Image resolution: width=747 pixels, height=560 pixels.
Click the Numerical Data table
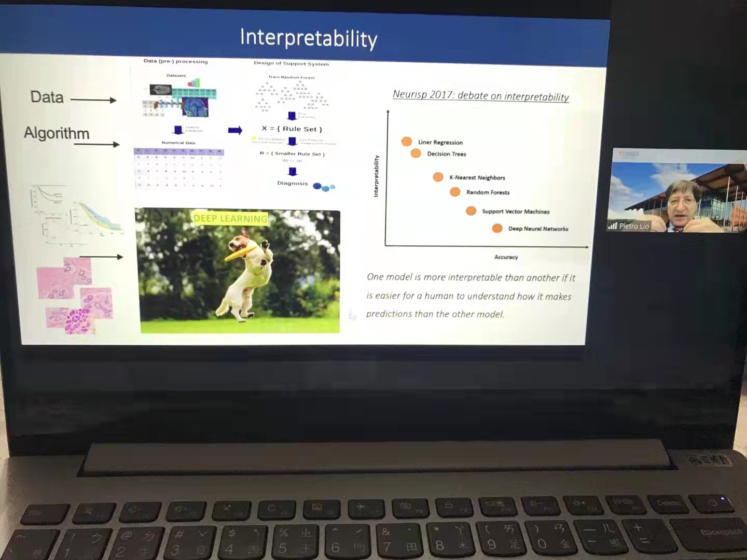[x=179, y=168]
